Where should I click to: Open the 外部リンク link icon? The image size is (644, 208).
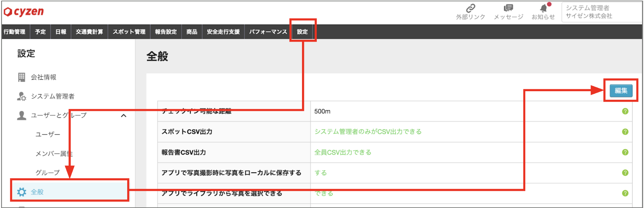pyautogui.click(x=471, y=8)
